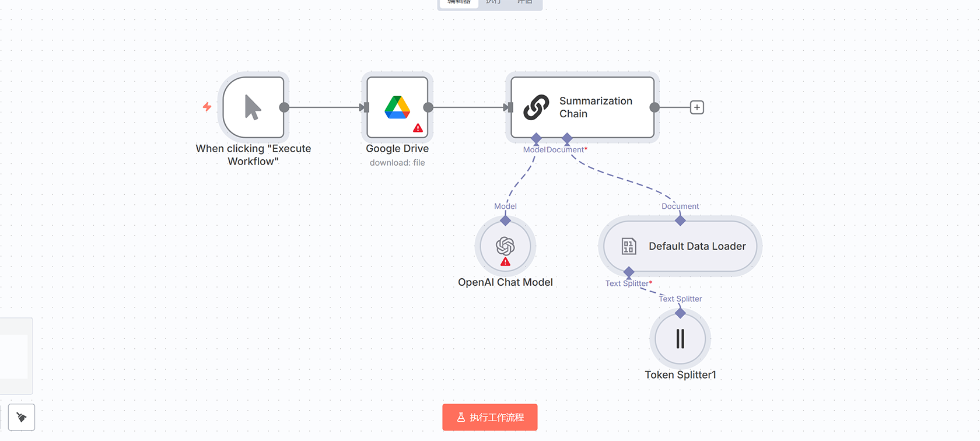Viewport: 980px width, 441px height.
Task: Click Summarization Chain's Document input diamond
Action: tap(567, 138)
